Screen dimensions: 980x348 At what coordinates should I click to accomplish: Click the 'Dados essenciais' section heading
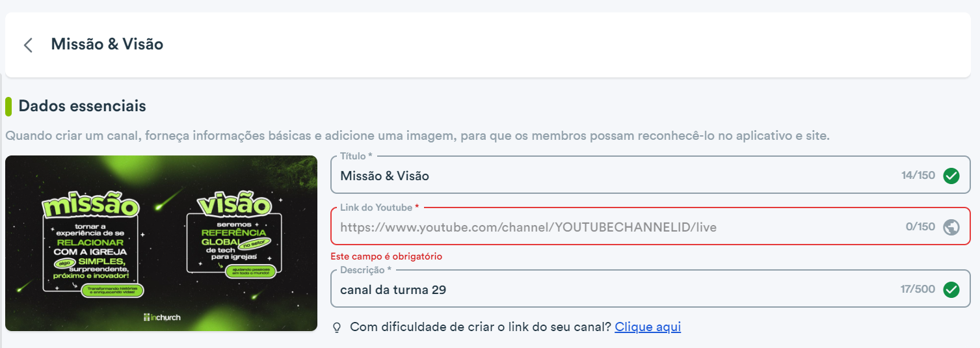83,106
